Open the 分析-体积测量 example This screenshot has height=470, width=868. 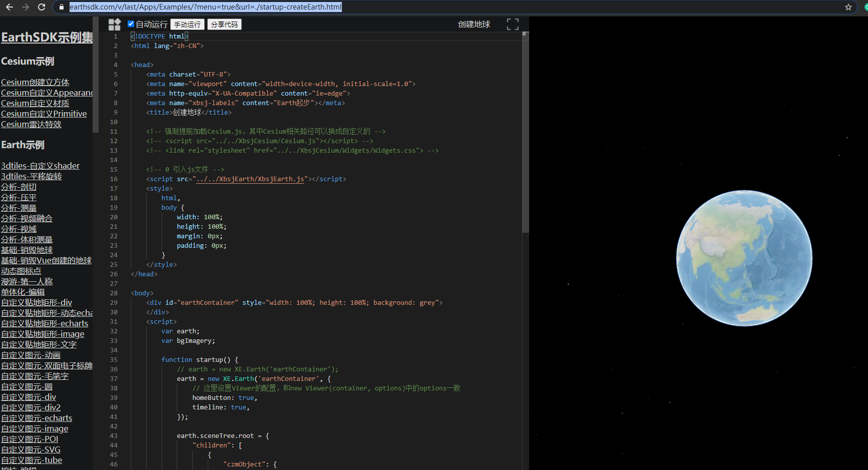27,239
